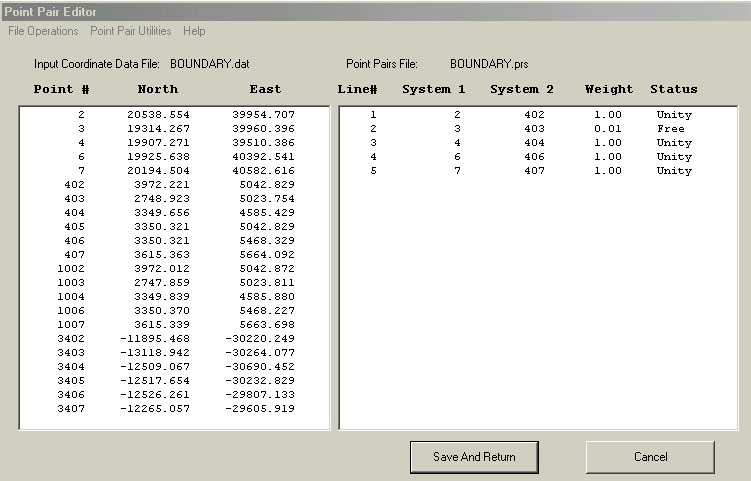
Task: Open the File Operations menu
Action: 43,31
